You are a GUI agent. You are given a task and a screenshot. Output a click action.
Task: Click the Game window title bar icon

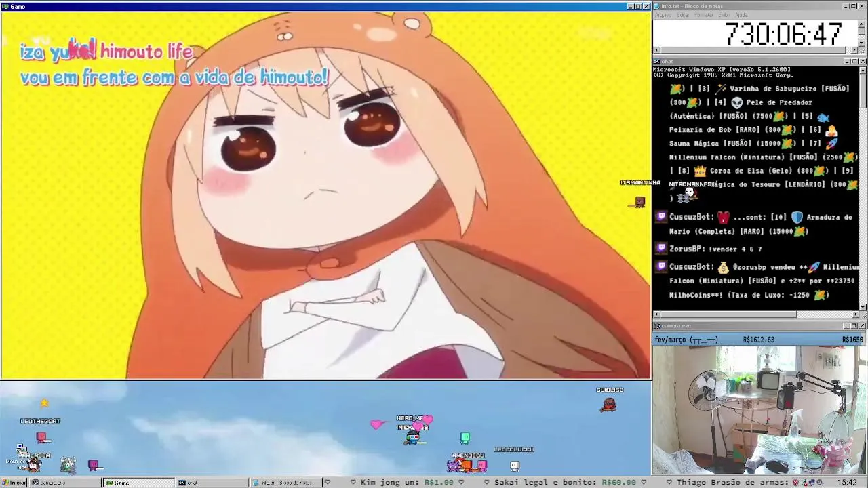(5, 6)
